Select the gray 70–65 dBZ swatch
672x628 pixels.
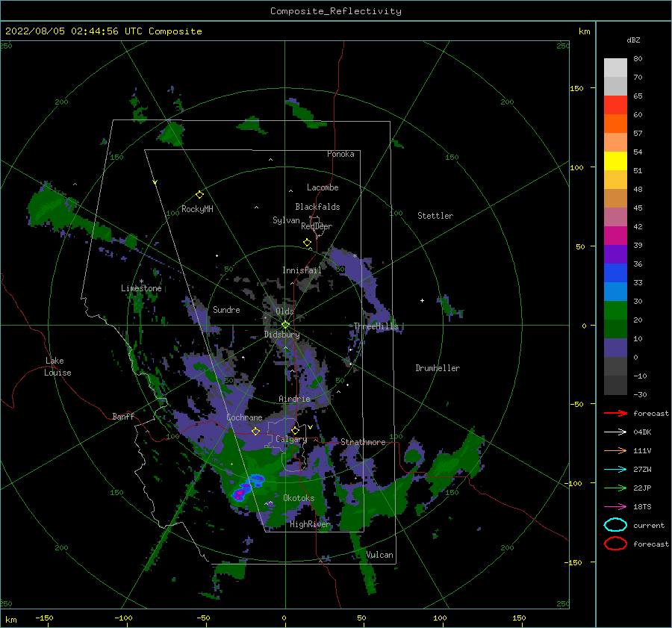615,86
